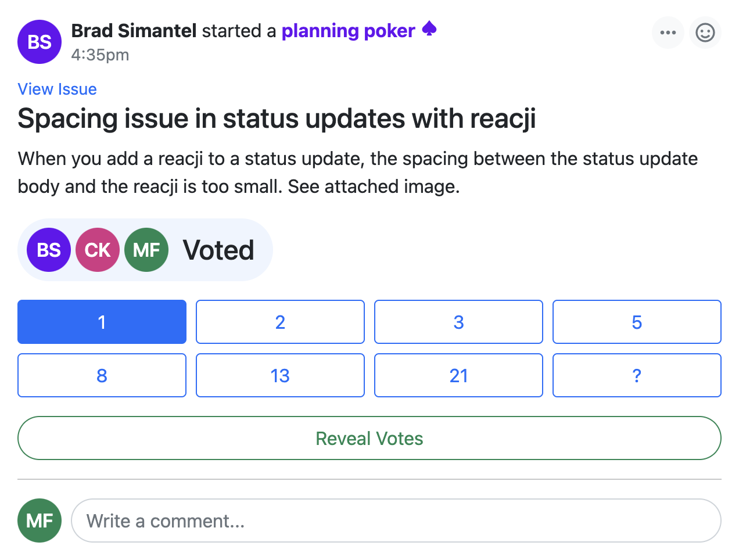Click Brad Simantel's BS avatar in header

point(40,42)
